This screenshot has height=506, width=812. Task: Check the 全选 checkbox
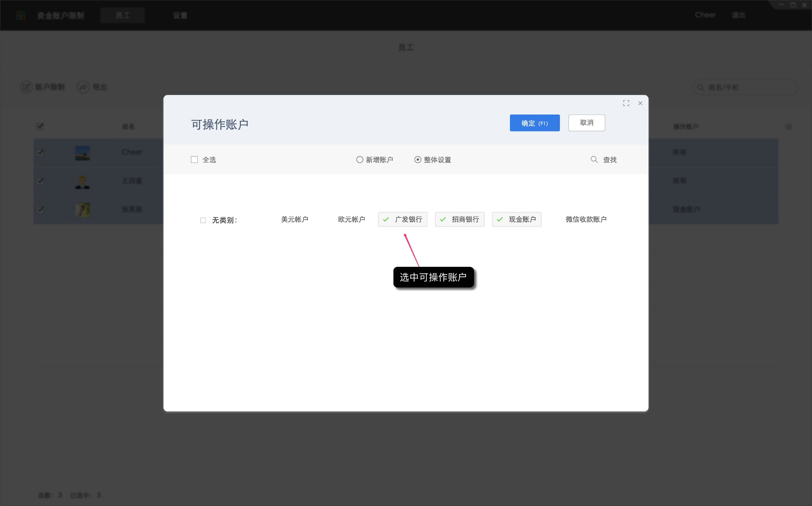(194, 159)
